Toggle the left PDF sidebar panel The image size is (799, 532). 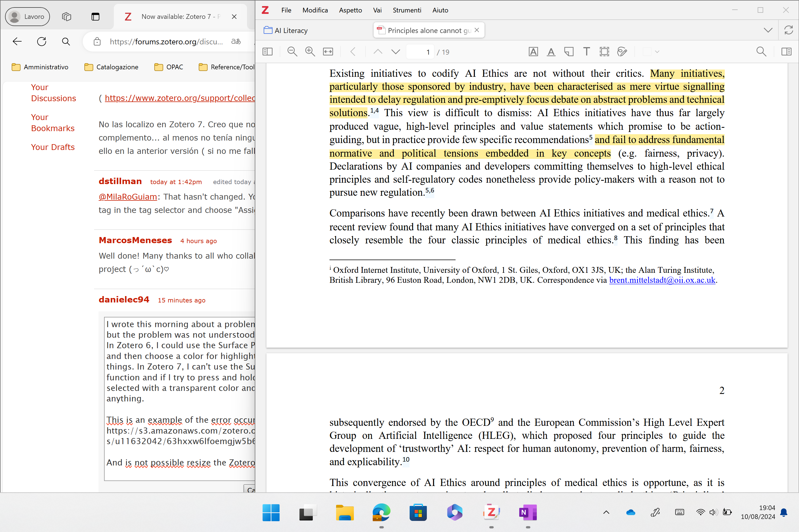coord(268,52)
